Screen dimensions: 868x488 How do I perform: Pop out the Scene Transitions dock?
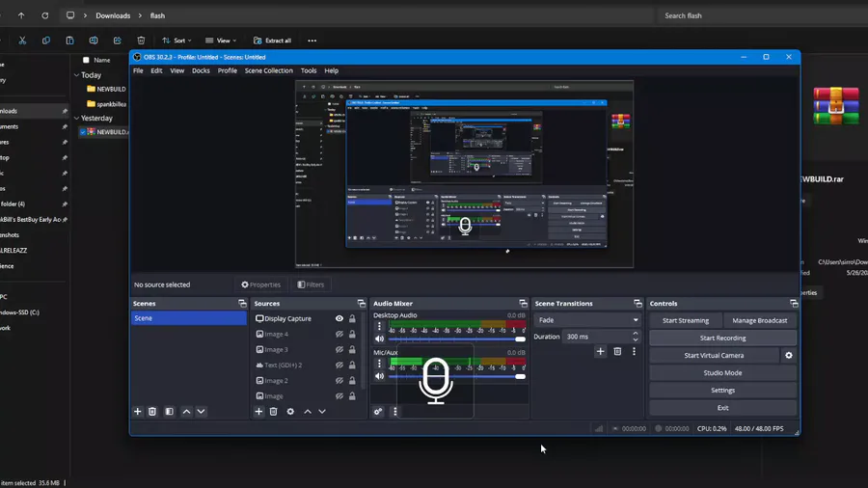coord(637,303)
